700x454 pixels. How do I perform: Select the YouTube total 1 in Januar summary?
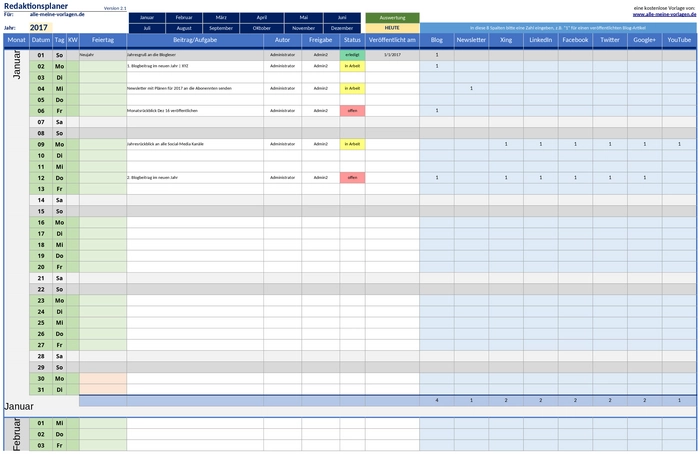679,400
